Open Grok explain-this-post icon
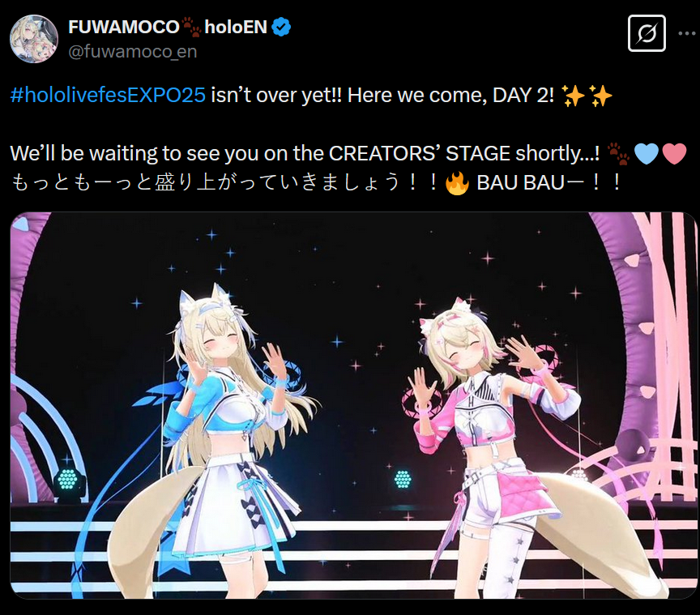Viewport: 700px width, 615px height. point(647,33)
